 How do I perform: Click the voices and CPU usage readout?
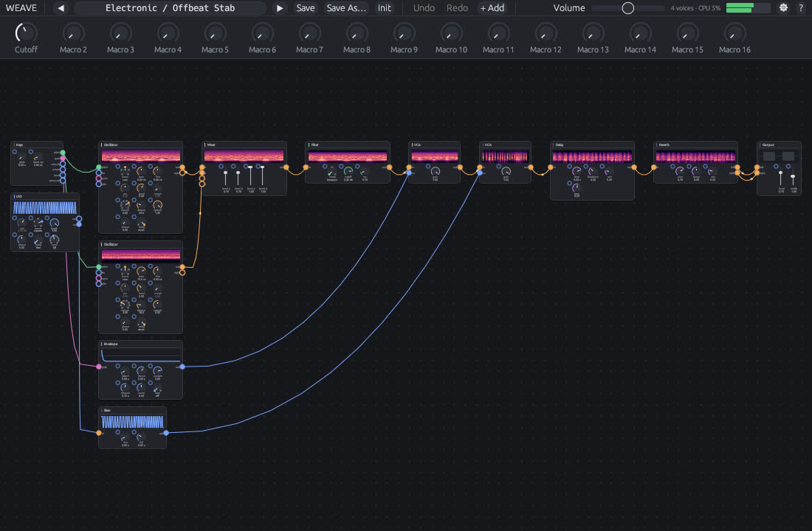pyautogui.click(x=695, y=8)
